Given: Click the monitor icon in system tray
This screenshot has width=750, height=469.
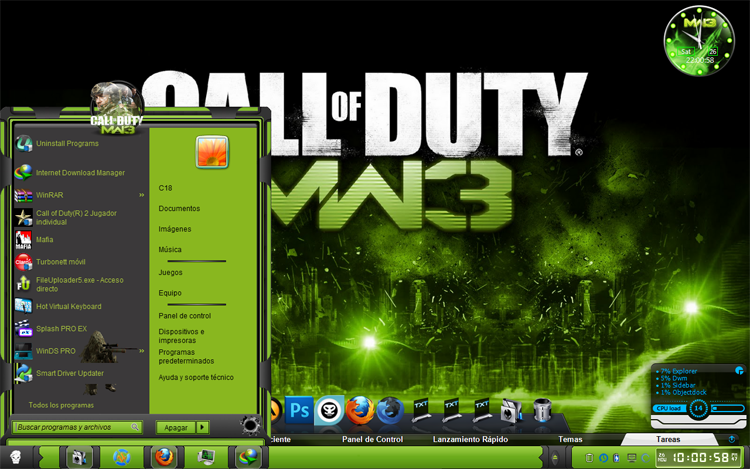Looking at the screenshot, I should [x=631, y=458].
